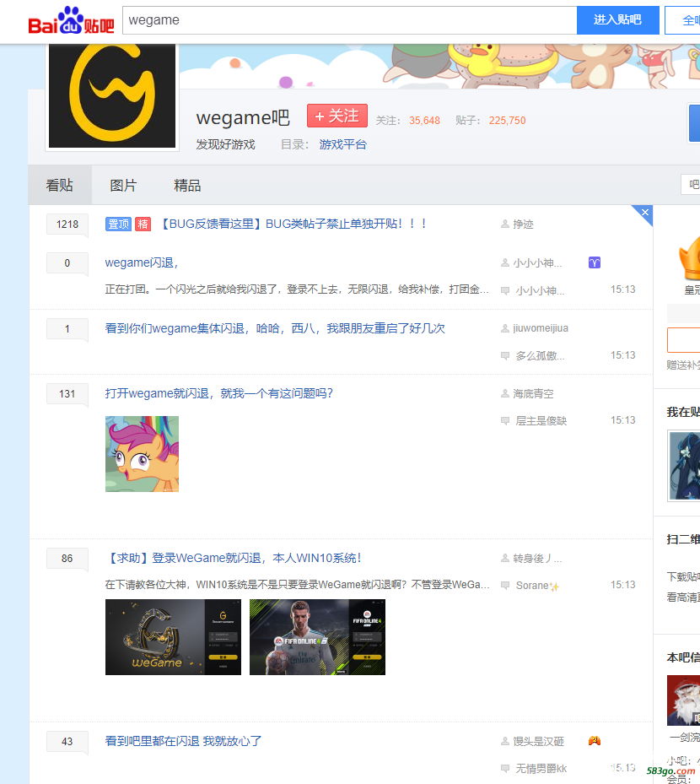
Task: Open last replier 多么孤傲's profile
Action: (540, 356)
